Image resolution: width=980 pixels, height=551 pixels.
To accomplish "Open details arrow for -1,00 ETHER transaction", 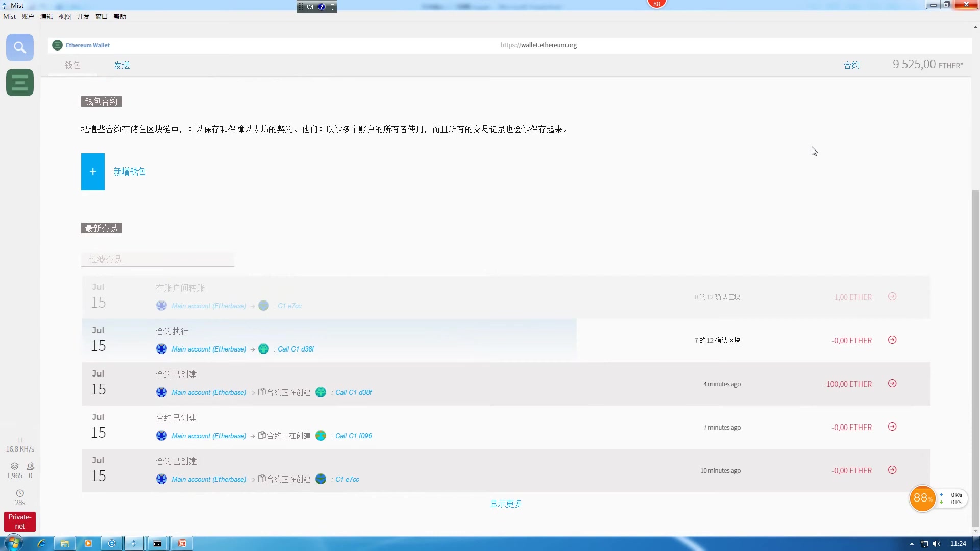I will click(x=892, y=296).
